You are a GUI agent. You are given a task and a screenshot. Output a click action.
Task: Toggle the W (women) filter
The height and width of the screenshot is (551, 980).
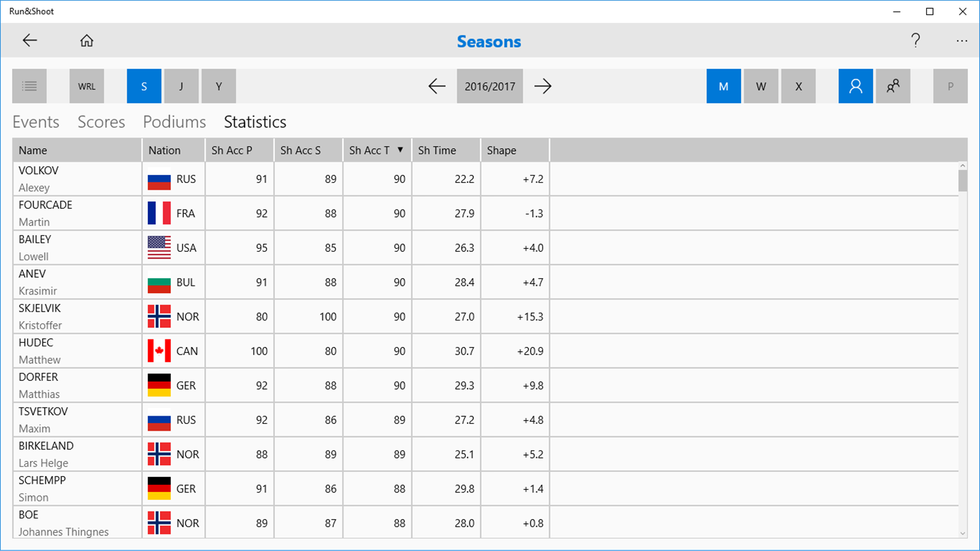point(761,86)
